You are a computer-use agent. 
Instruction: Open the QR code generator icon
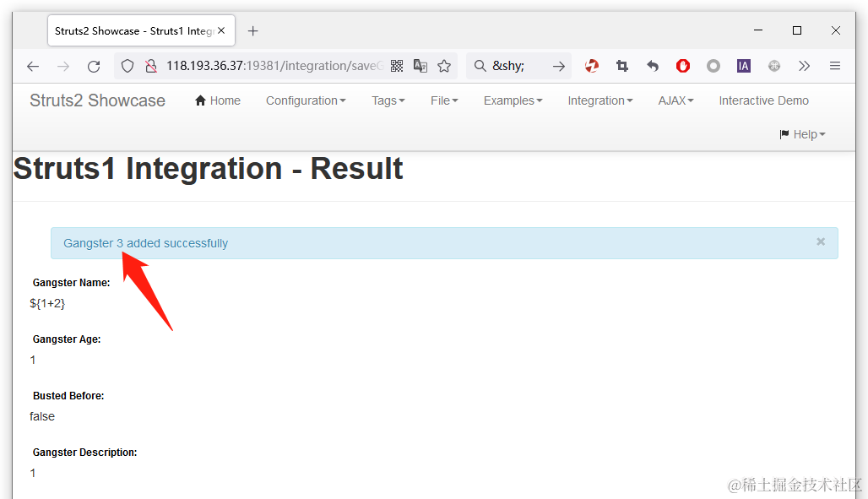pyautogui.click(x=397, y=67)
